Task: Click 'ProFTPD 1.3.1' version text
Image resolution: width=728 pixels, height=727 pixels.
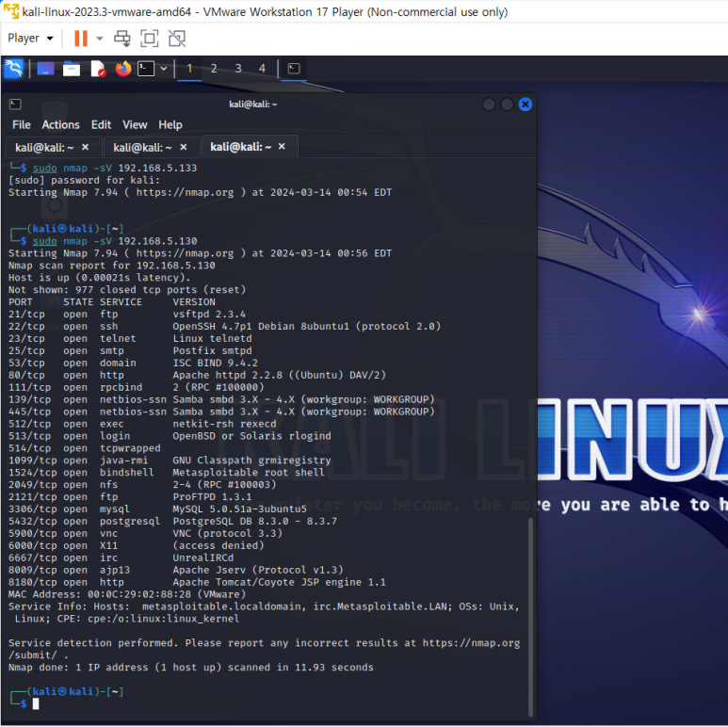Action: pos(212,496)
